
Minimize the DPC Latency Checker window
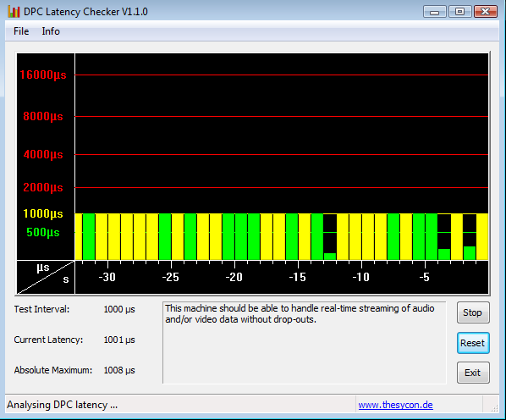(435, 12)
